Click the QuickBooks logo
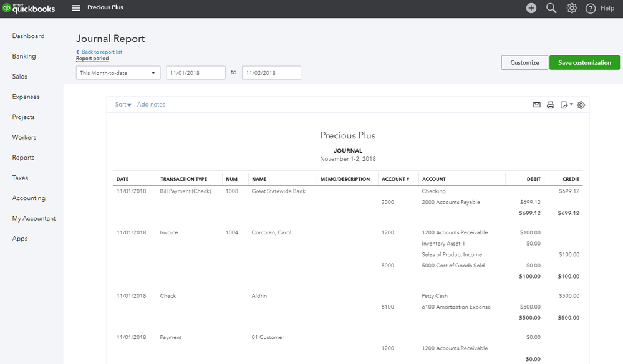623x364 pixels. pyautogui.click(x=28, y=8)
